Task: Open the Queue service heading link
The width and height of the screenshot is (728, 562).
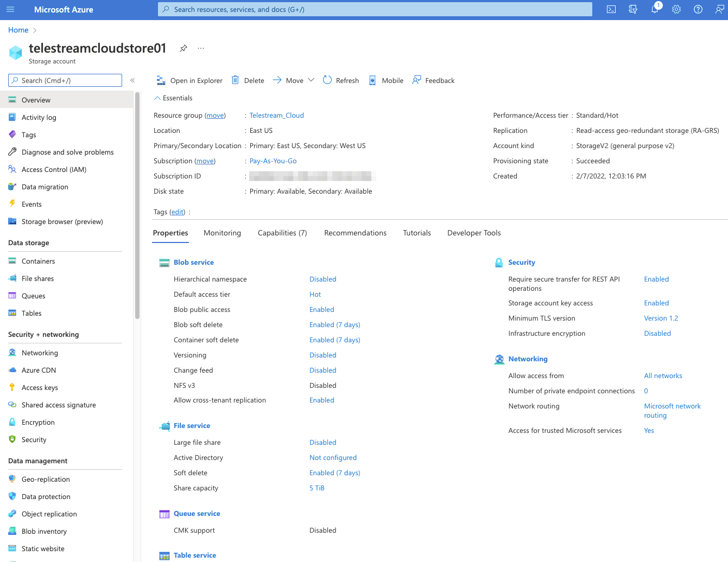Action: [x=197, y=513]
